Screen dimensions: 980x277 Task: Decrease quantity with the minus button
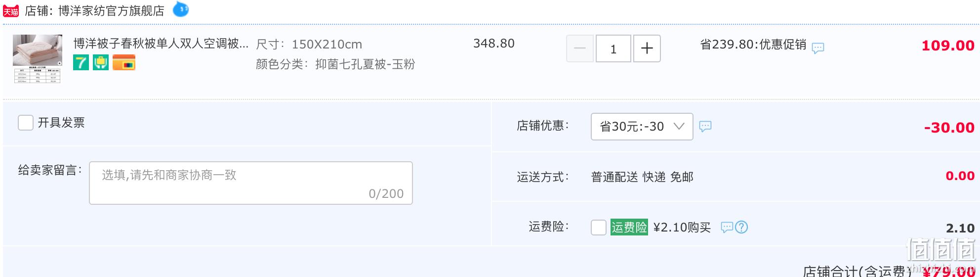(x=580, y=48)
